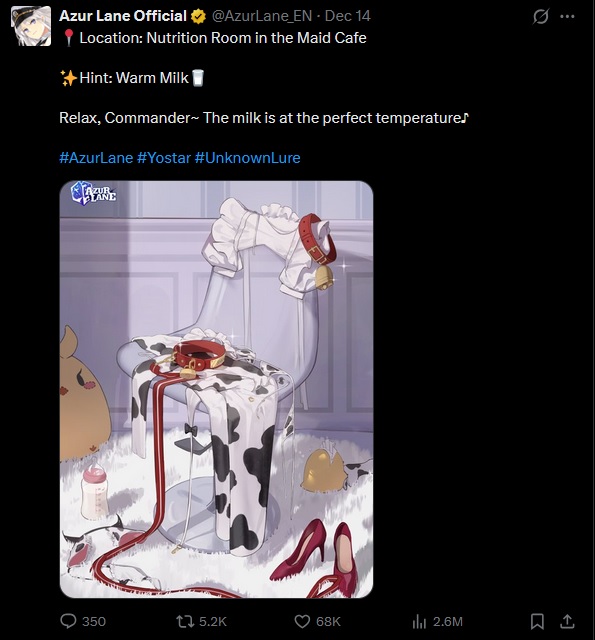Open the Dec 14 timestamp link
595x640 pixels.
click(x=348, y=16)
